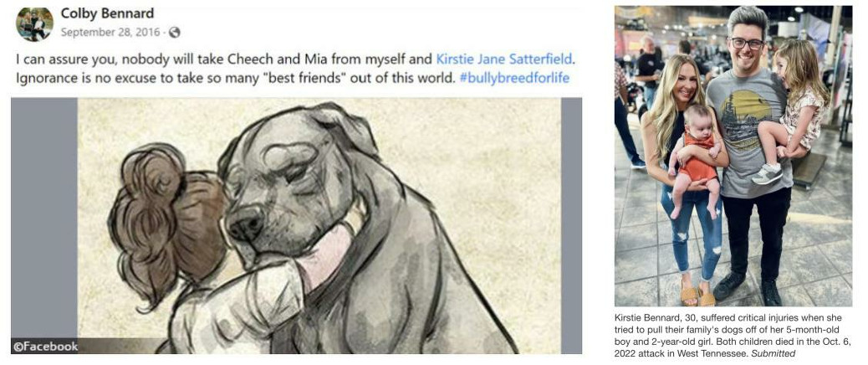Open the #bullybreedforlife hashtag
The height and width of the screenshot is (365, 868).
pos(514,78)
